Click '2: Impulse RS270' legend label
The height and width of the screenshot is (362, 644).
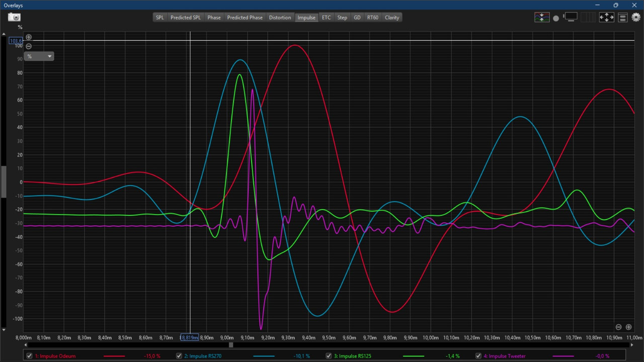pyautogui.click(x=203, y=356)
